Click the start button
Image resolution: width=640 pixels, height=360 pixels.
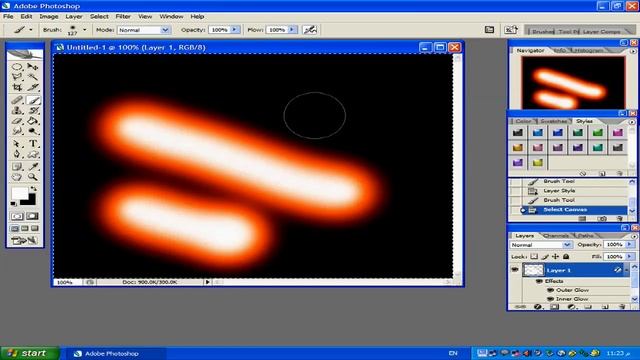tap(30, 353)
